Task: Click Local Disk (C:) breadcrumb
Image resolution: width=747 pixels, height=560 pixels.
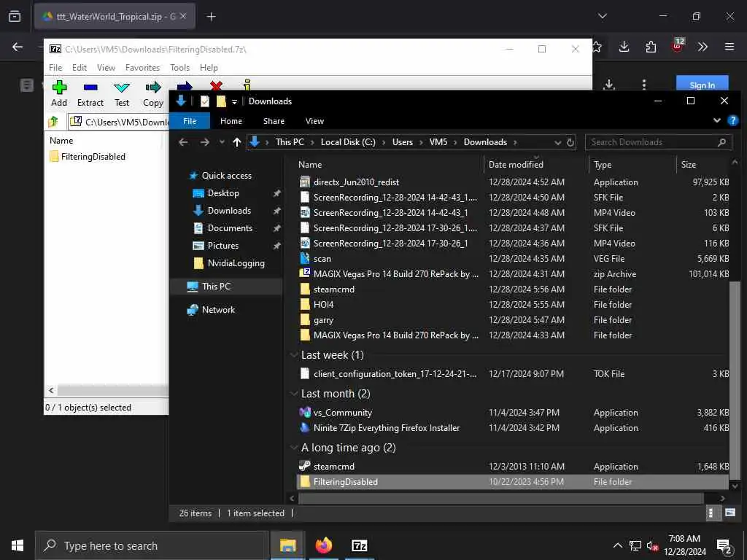Action: [x=348, y=142]
